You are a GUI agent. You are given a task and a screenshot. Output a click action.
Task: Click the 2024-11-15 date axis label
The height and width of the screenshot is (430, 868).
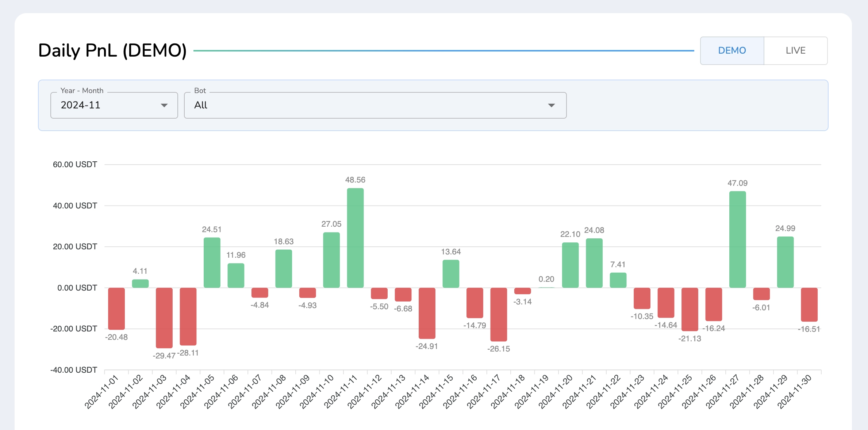point(436,392)
